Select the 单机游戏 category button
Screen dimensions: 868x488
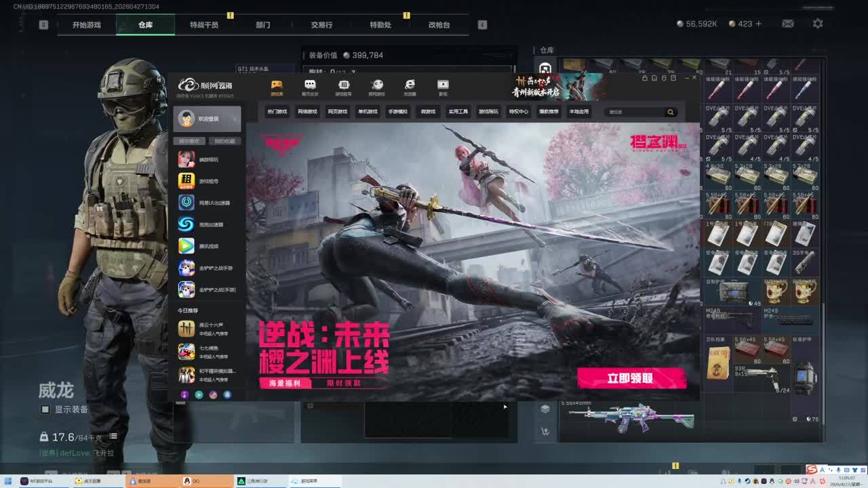[367, 112]
